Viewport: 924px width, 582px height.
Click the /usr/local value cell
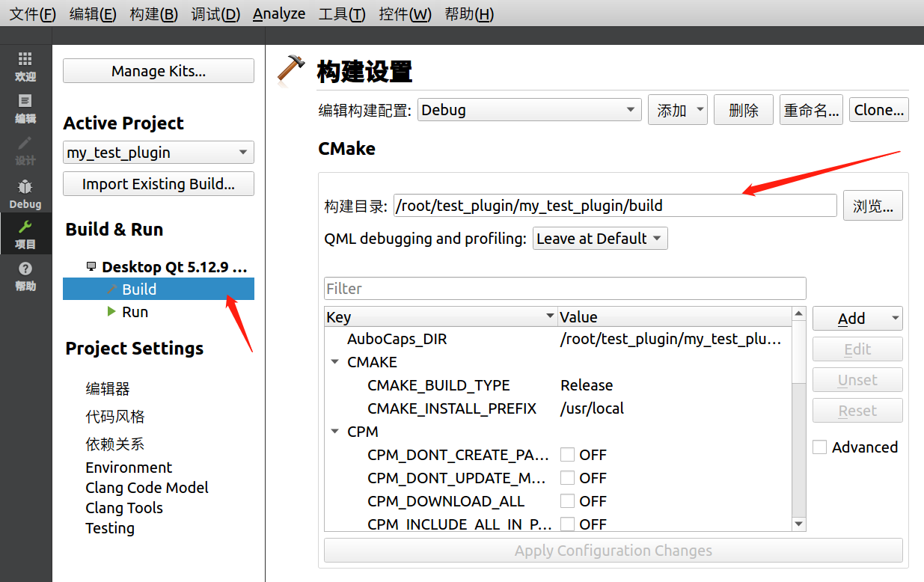pyautogui.click(x=592, y=408)
